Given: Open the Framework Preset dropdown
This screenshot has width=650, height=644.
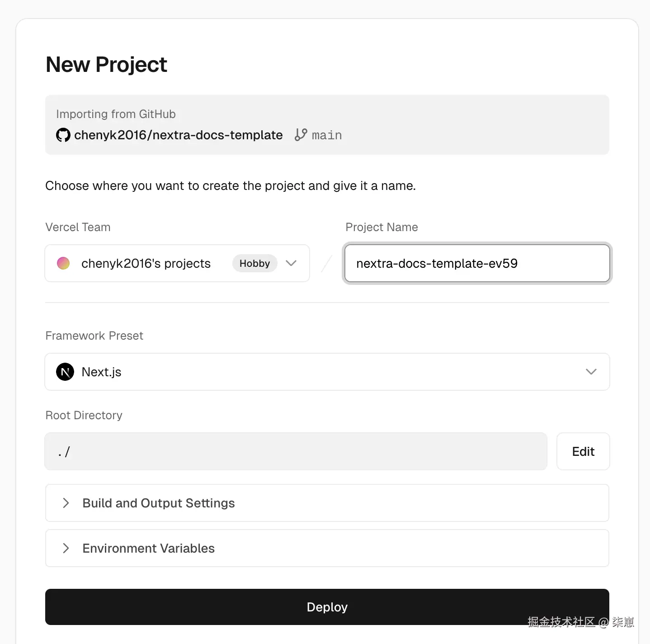Looking at the screenshot, I should [x=327, y=372].
